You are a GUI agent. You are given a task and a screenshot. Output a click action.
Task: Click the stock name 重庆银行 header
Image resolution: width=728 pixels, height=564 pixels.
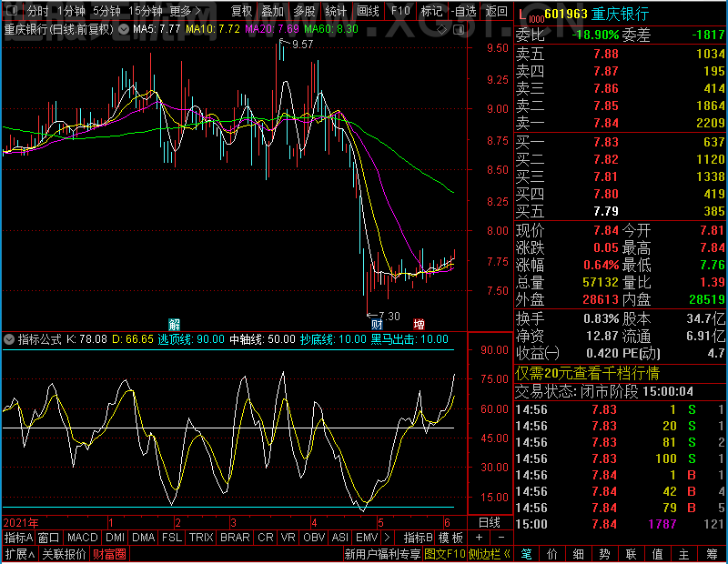(620, 15)
